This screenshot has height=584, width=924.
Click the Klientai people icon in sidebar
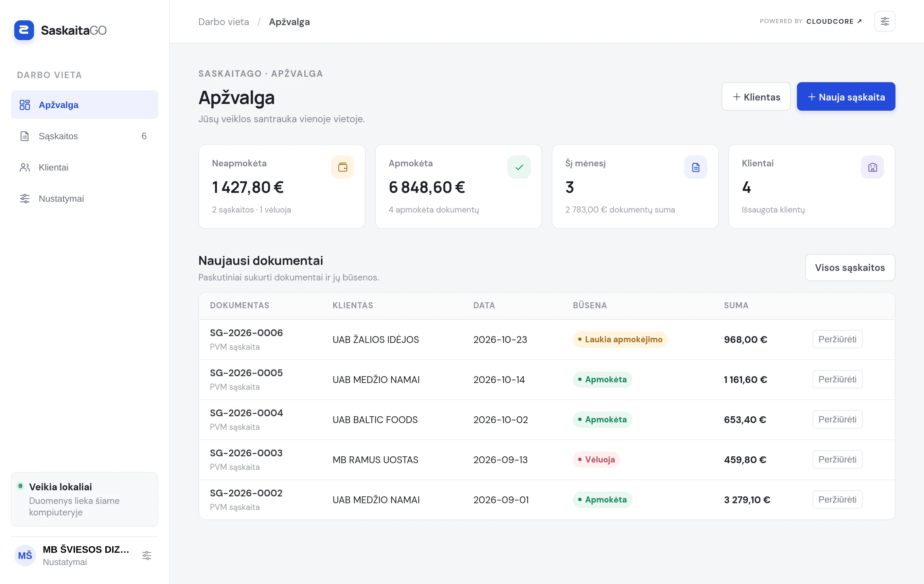[25, 168]
